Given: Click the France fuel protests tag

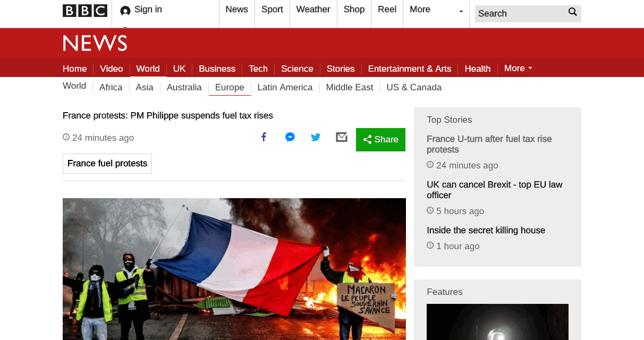Looking at the screenshot, I should tap(107, 164).
